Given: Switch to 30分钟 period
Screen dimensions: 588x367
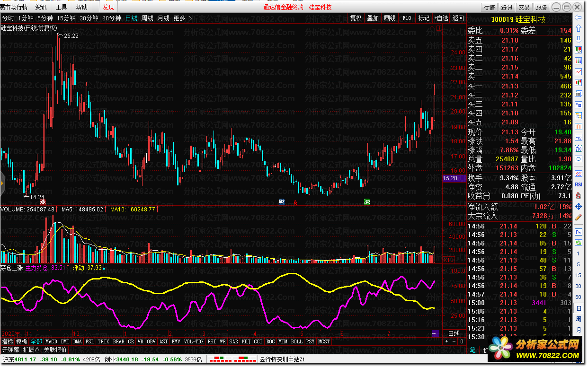Looking at the screenshot, I should (89, 18).
